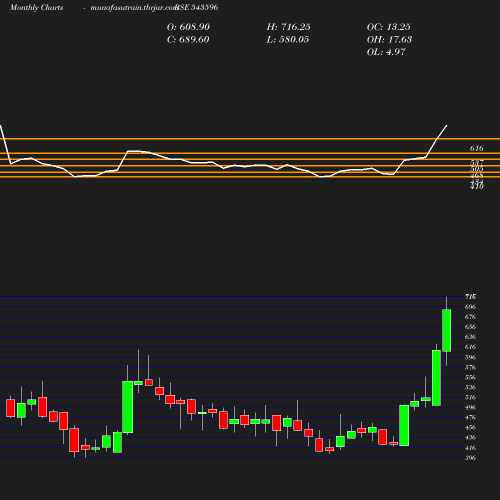Image resolution: width=500 pixels, height=500 pixels.
Task: Click the rising end of the white line
Action: coord(446,126)
